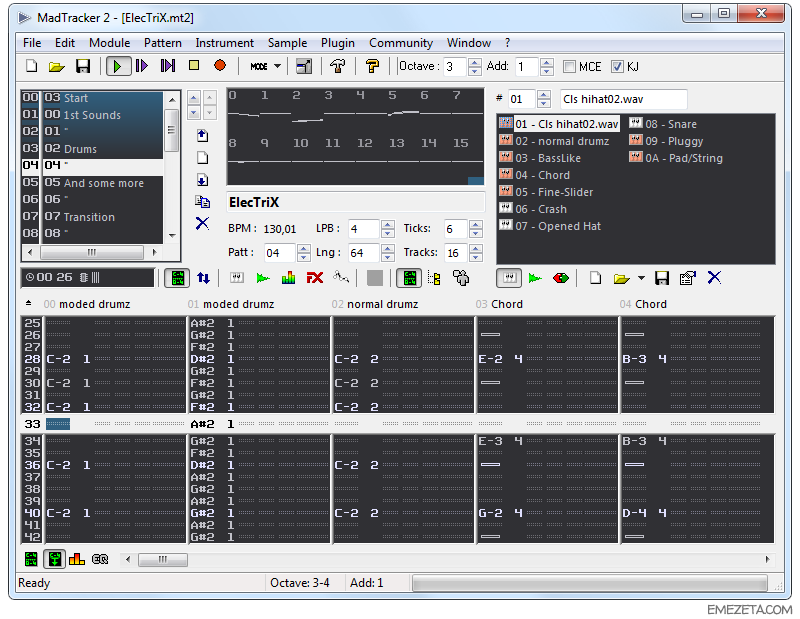Click the move-position-down arrow icon
This screenshot has height=619, width=800.
pyautogui.click(x=203, y=180)
